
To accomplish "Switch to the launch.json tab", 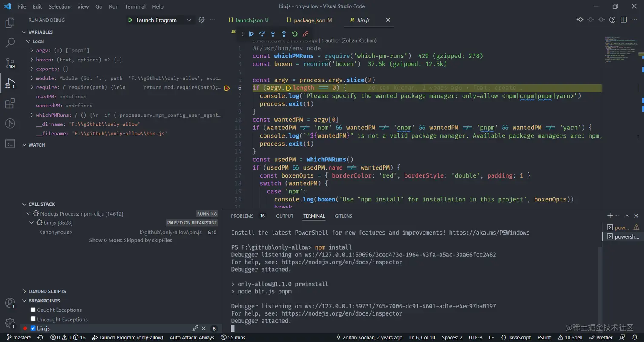I will (249, 20).
